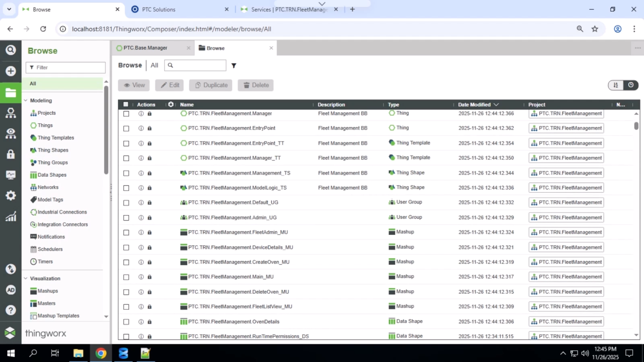
Task: Tick the select-all checkbox in table header
Action: click(x=126, y=104)
